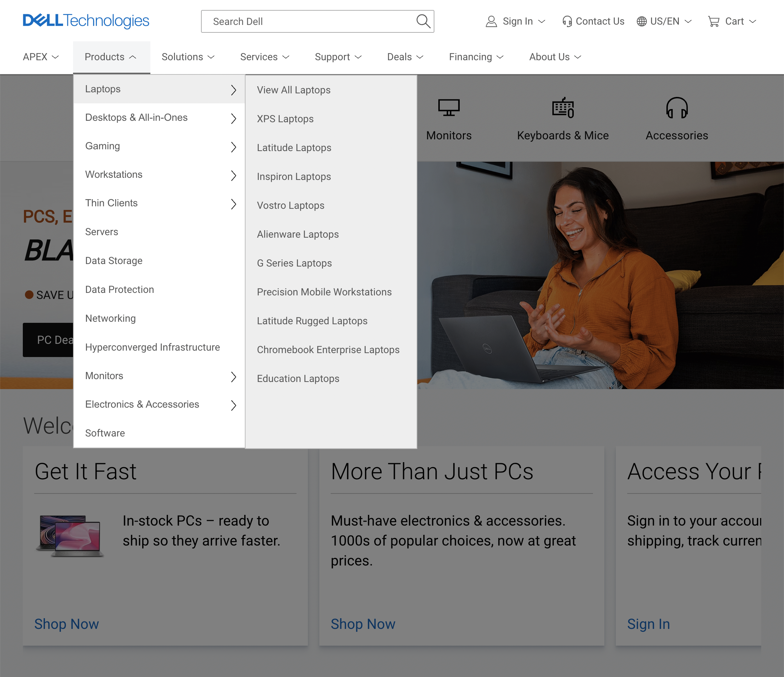Click the Contact Us headset icon
The image size is (784, 677).
coord(567,21)
